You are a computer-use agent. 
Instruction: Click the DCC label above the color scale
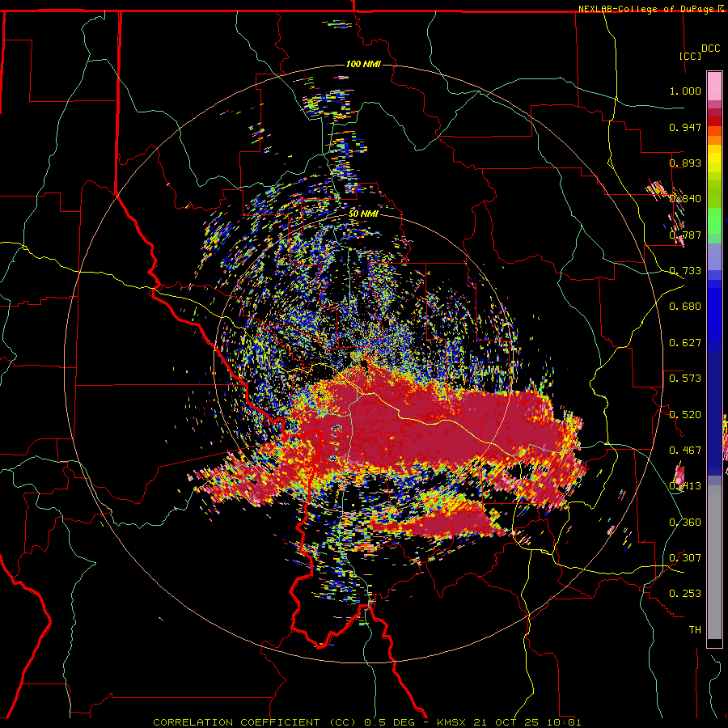tap(710, 49)
